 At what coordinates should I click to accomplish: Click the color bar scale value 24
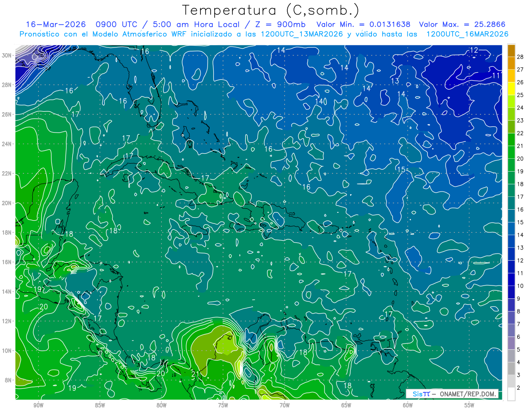[x=520, y=108]
